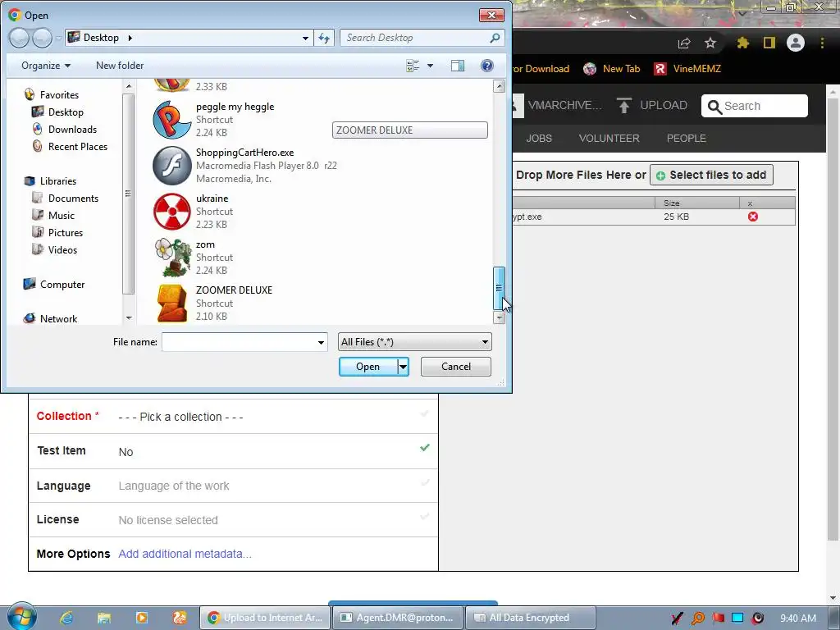Select the ZOOMER DELUXE shortcut icon
This screenshot has height=630, width=840.
(x=172, y=304)
